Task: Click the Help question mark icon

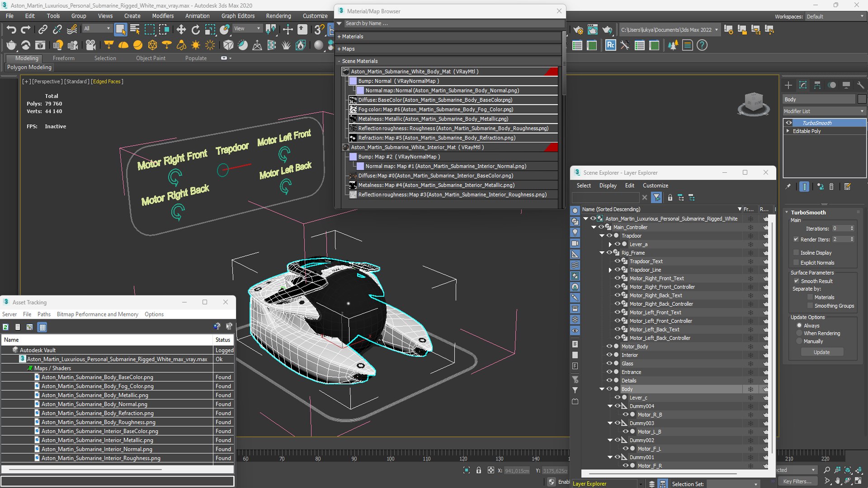Action: pyautogui.click(x=702, y=45)
